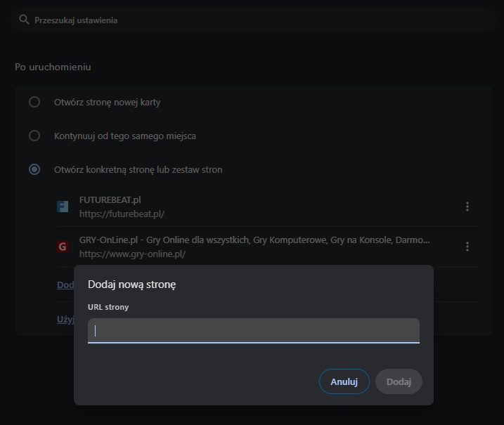The height and width of the screenshot is (425, 504).
Task: Open the three-dot menu for GRY-OnLine.pl
Action: [467, 247]
